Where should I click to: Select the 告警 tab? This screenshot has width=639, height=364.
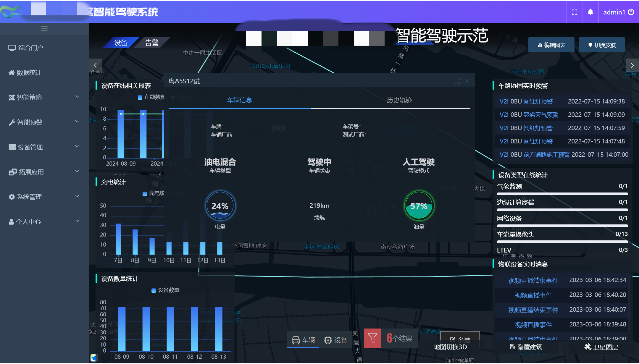152,43
